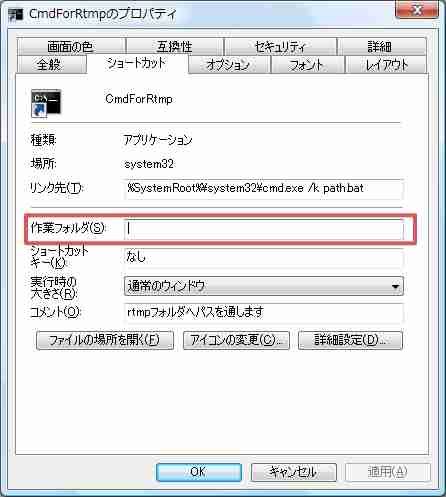This screenshot has width=446, height=497.
Task: Switch to the オプション tab
Action: pos(229,64)
